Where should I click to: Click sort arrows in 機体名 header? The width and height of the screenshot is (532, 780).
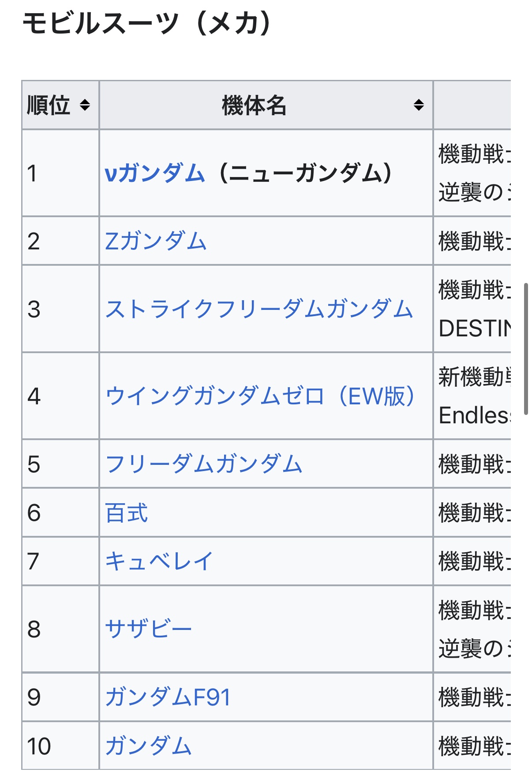tap(419, 105)
